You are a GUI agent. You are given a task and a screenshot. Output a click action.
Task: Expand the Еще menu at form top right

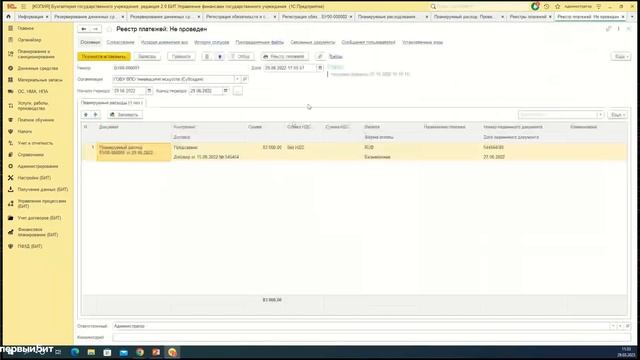(620, 56)
